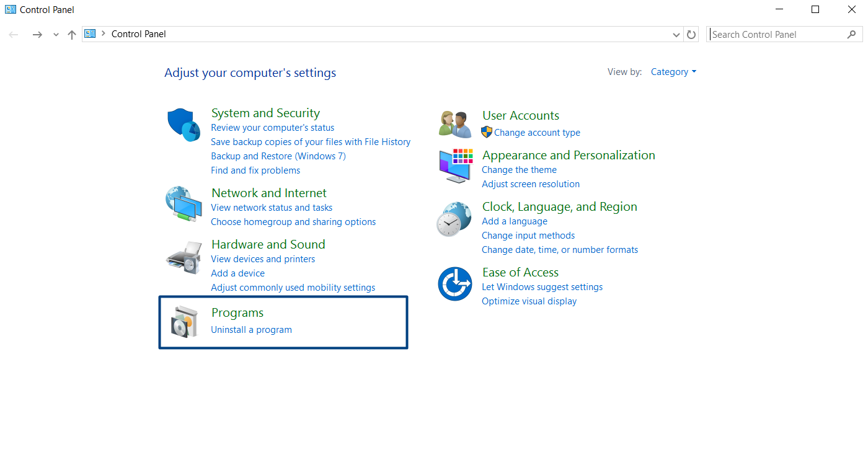868x455 pixels.
Task: Open the User Accounts people icon
Action: click(x=455, y=124)
